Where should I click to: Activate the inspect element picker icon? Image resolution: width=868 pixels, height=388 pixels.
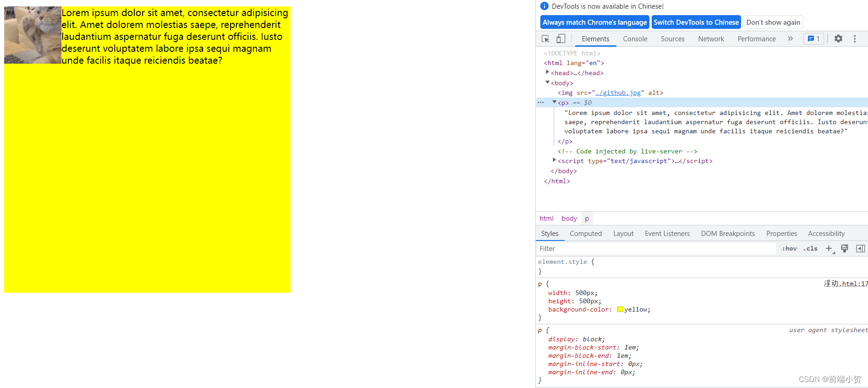click(545, 39)
